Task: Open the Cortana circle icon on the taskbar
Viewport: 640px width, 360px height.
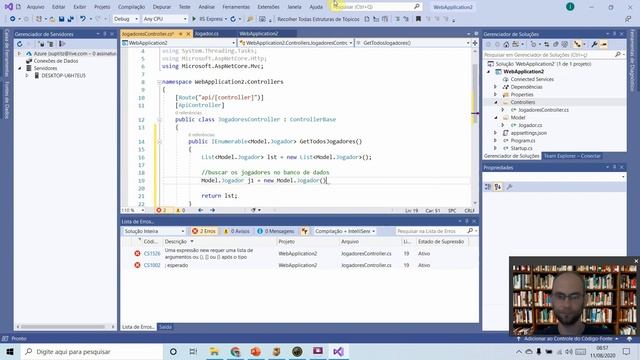Action: (x=173, y=351)
